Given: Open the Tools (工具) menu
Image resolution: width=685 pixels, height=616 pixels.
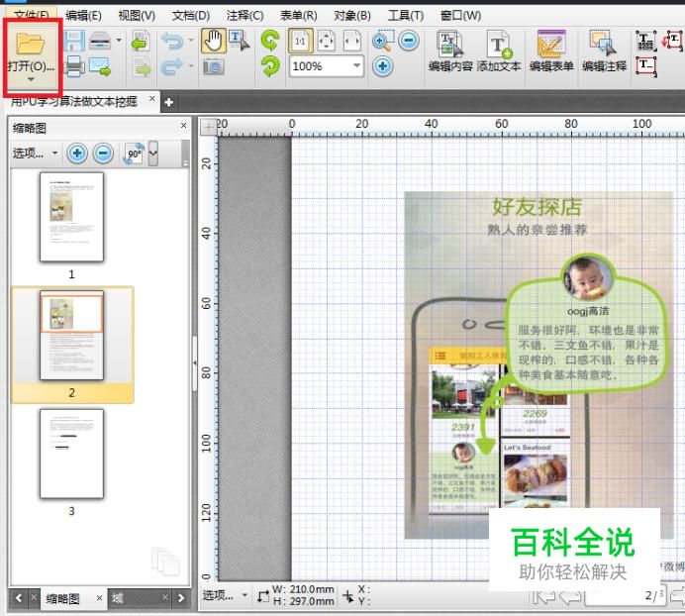Looking at the screenshot, I should 405,16.
